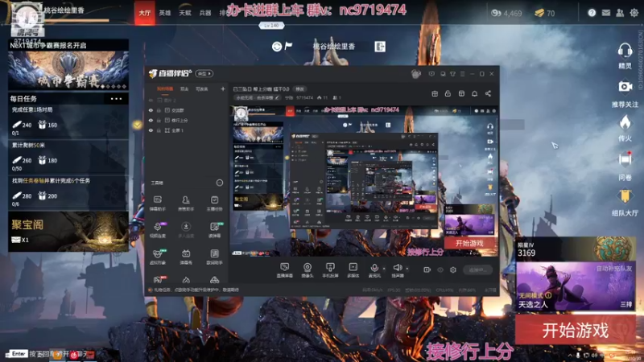Toggle visibility of the 交流群 source

click(x=151, y=110)
